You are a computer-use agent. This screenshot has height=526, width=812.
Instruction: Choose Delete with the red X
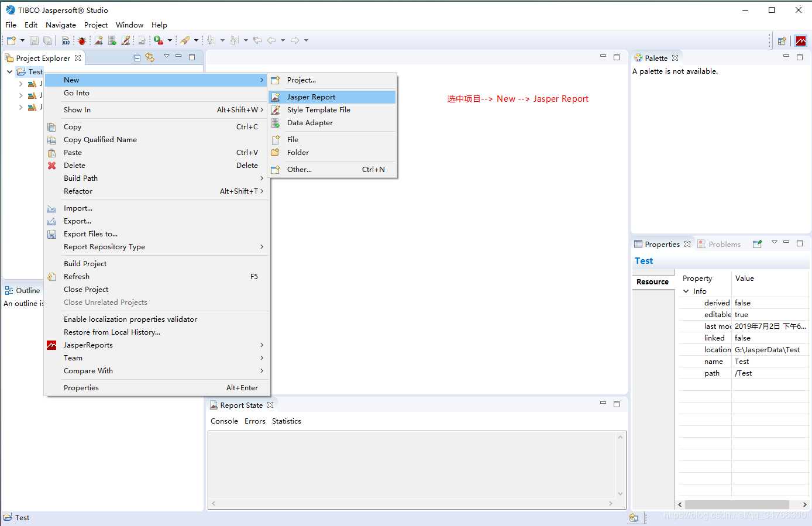click(x=157, y=165)
